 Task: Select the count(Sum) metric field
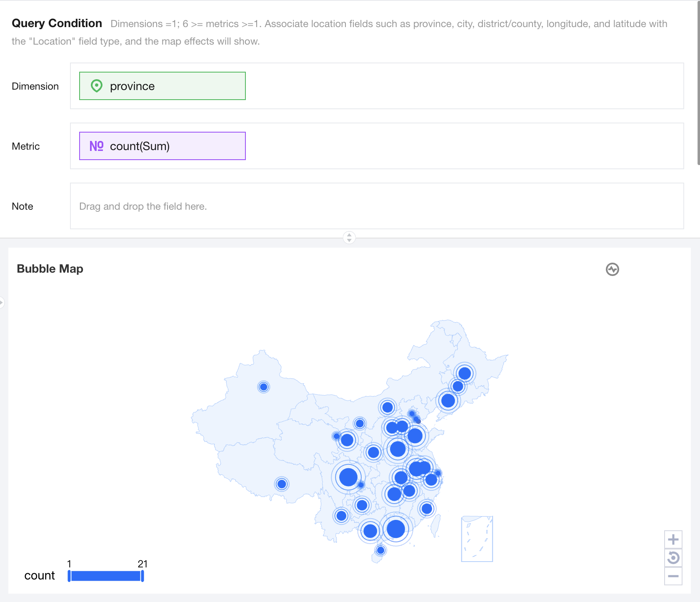pyautogui.click(x=162, y=146)
